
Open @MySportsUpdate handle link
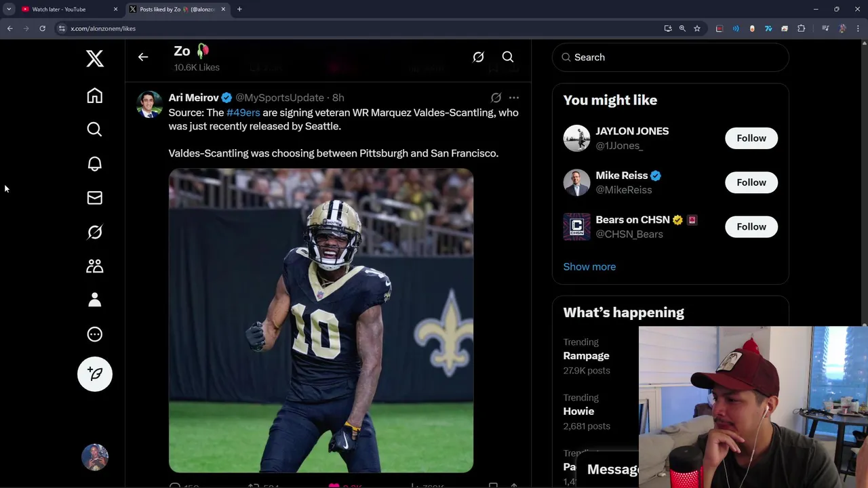pos(279,98)
